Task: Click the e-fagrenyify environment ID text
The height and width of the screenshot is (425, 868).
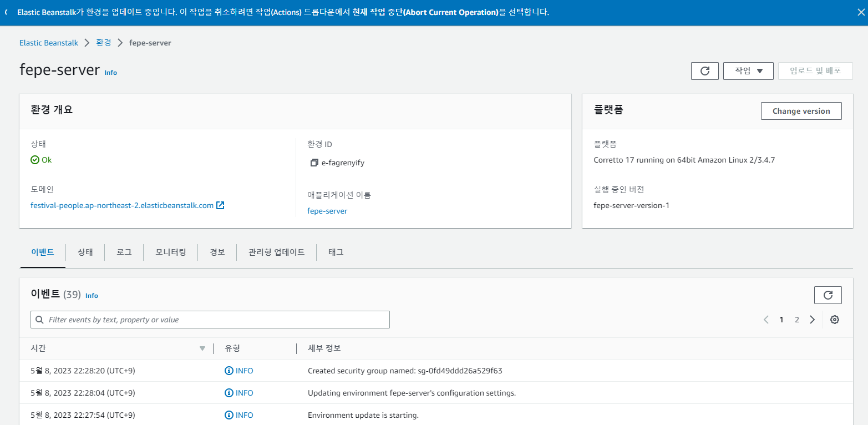Action: (343, 163)
